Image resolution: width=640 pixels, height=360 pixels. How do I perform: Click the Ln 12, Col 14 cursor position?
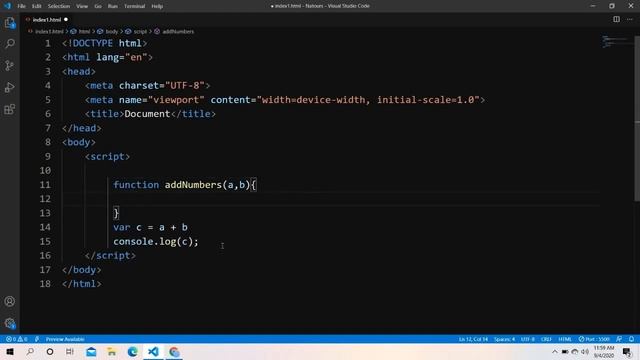click(473, 339)
